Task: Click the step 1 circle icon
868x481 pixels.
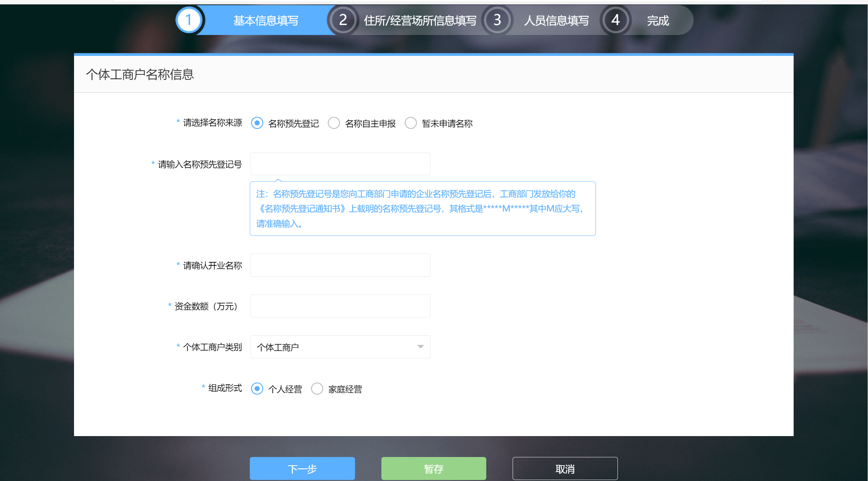Action: pos(189,20)
